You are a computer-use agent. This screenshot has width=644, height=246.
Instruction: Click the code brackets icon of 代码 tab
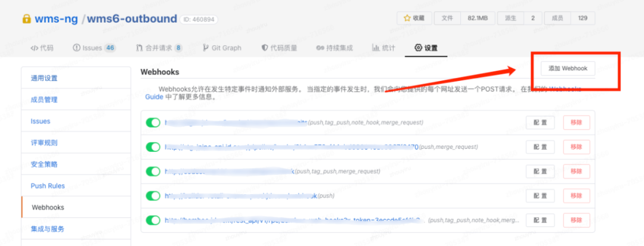[34, 48]
